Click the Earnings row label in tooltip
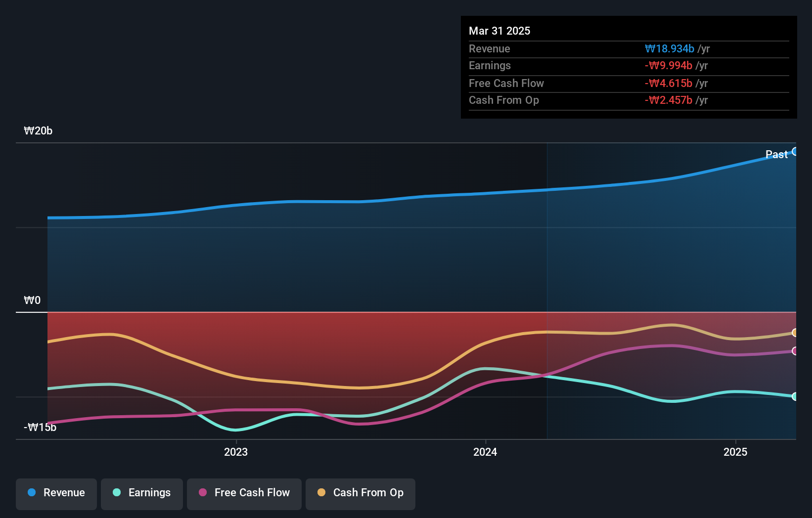The height and width of the screenshot is (518, 812). pyautogui.click(x=490, y=65)
